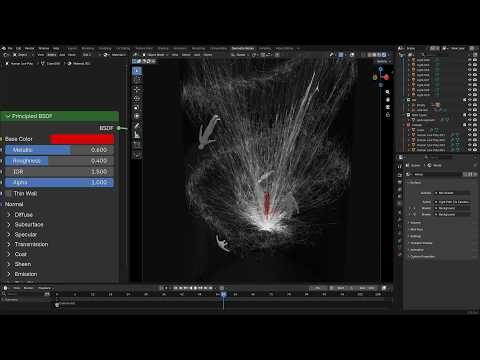Screen dimensions: 480x360
Task: Select the Select Box tool in viewport toolbar
Action: [x=137, y=71]
